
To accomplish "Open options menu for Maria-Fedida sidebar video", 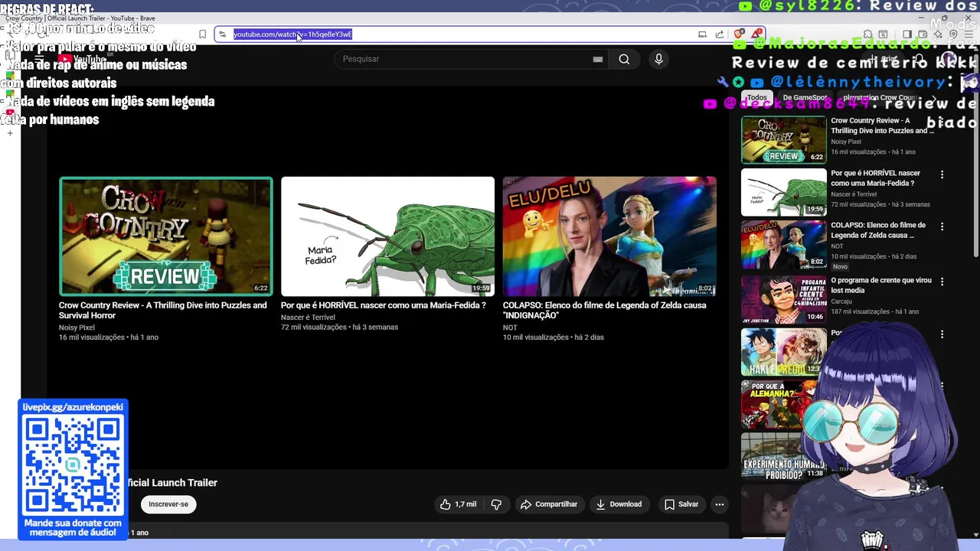I will [942, 174].
